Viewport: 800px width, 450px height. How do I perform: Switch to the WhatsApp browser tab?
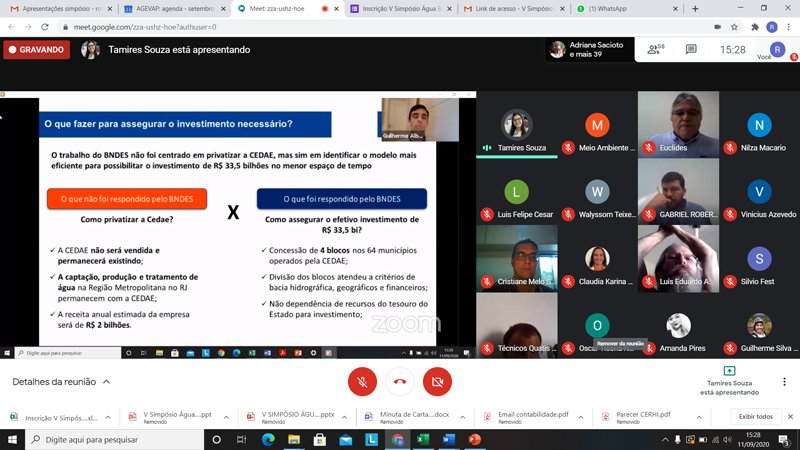pos(620,9)
